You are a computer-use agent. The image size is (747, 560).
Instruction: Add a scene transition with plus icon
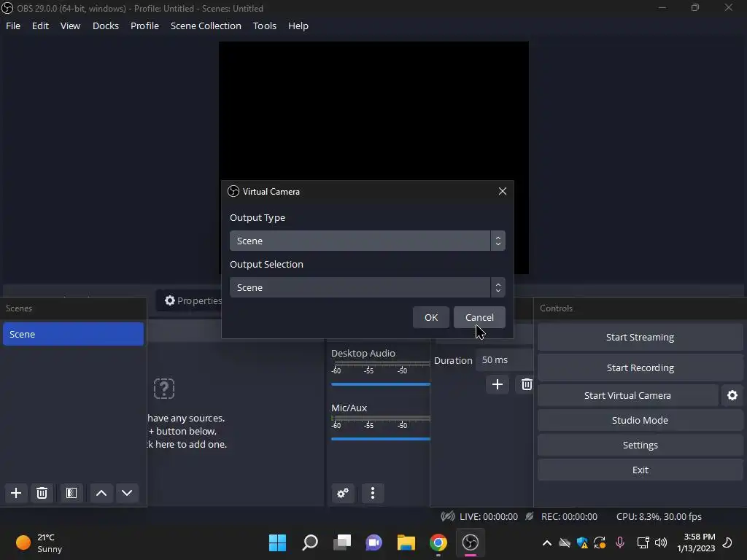tap(498, 384)
